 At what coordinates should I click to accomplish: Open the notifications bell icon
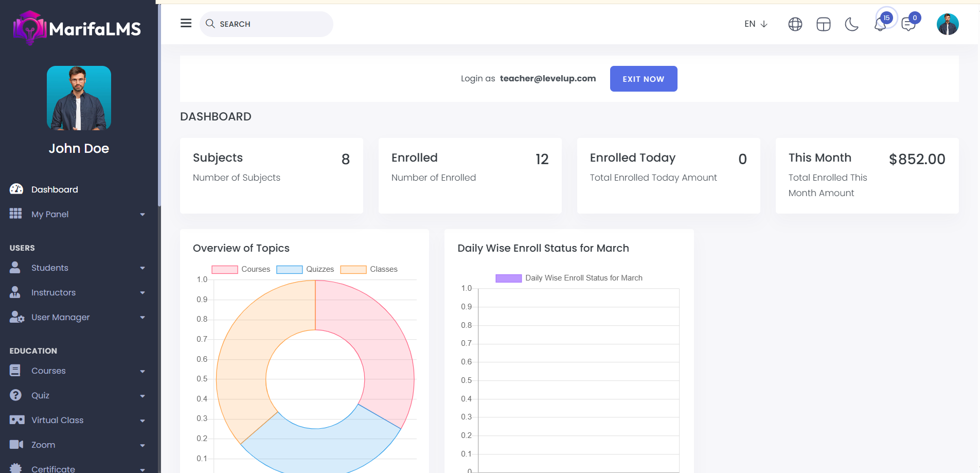(880, 24)
